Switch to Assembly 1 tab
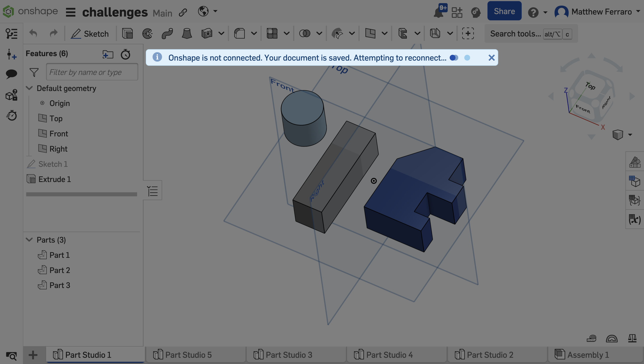This screenshot has width=644, height=364. tap(596, 355)
